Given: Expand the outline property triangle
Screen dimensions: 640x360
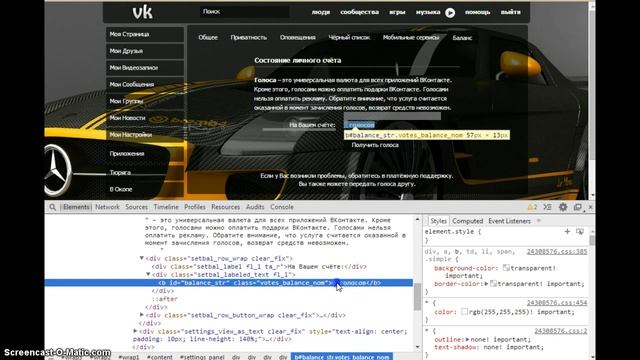Looking at the screenshot, I should [x=467, y=340].
